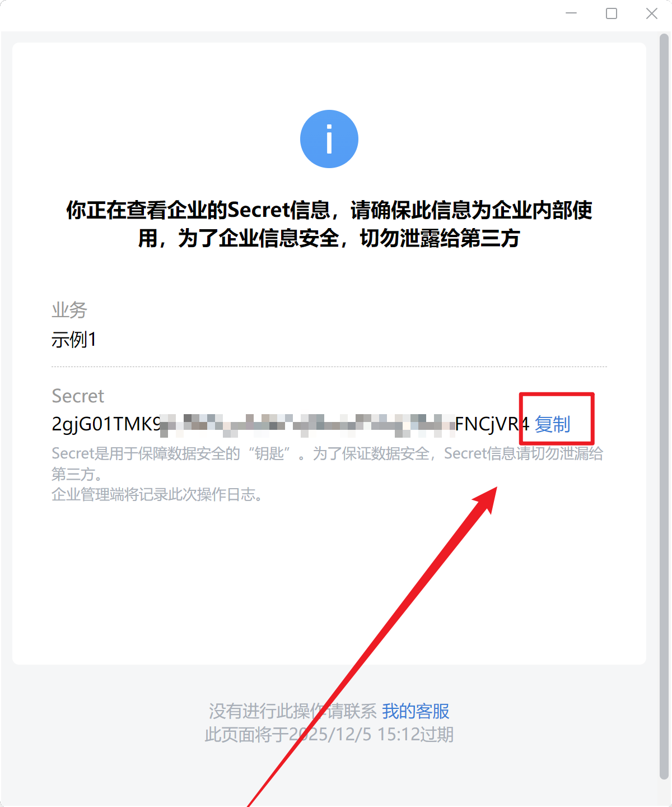
Task: Click the Secret ending FNCjVR4
Action: coord(492,424)
